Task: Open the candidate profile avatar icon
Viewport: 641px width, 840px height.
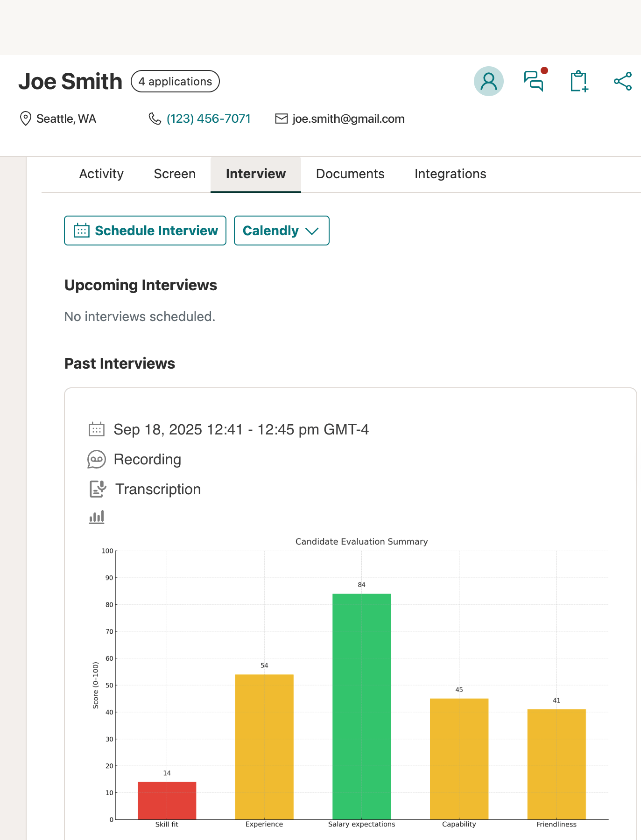Action: [488, 81]
